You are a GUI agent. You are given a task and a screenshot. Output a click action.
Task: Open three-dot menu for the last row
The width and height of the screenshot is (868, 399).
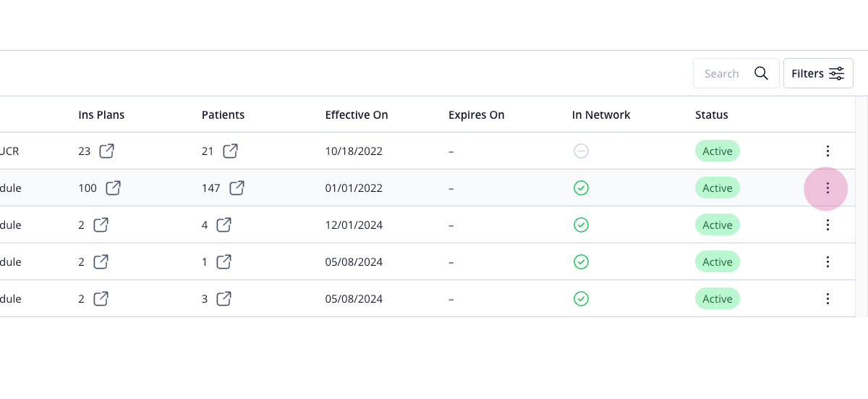click(827, 298)
